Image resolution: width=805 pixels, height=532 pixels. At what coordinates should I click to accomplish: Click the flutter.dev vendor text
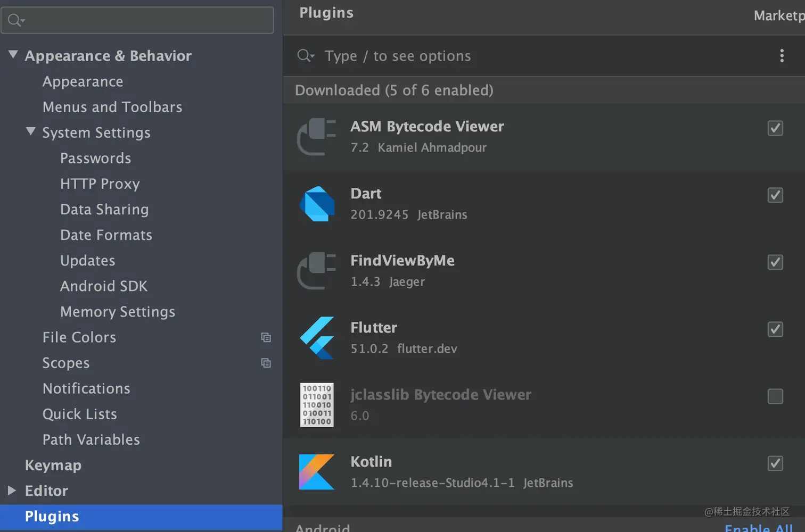click(x=427, y=348)
